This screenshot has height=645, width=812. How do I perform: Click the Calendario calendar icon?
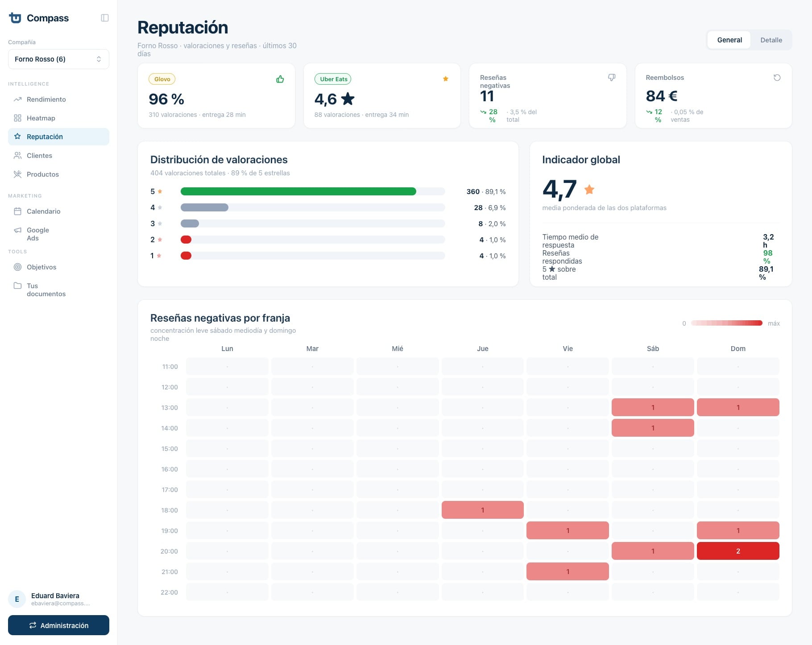point(17,211)
